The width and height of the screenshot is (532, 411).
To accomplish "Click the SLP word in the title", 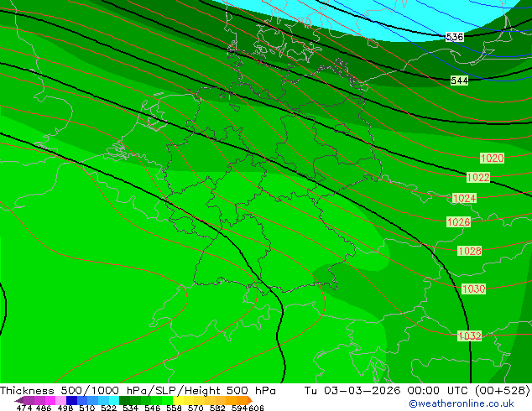I will tap(165, 391).
